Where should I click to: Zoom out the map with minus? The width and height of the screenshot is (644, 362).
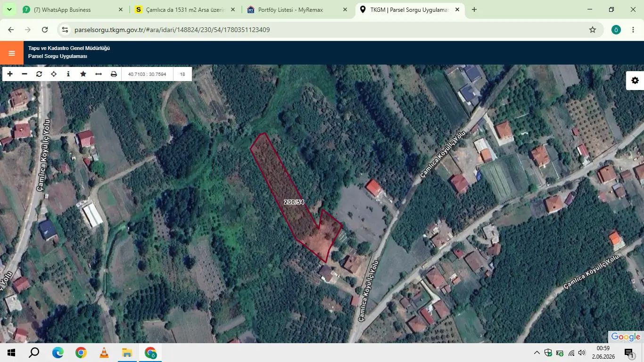(25, 74)
